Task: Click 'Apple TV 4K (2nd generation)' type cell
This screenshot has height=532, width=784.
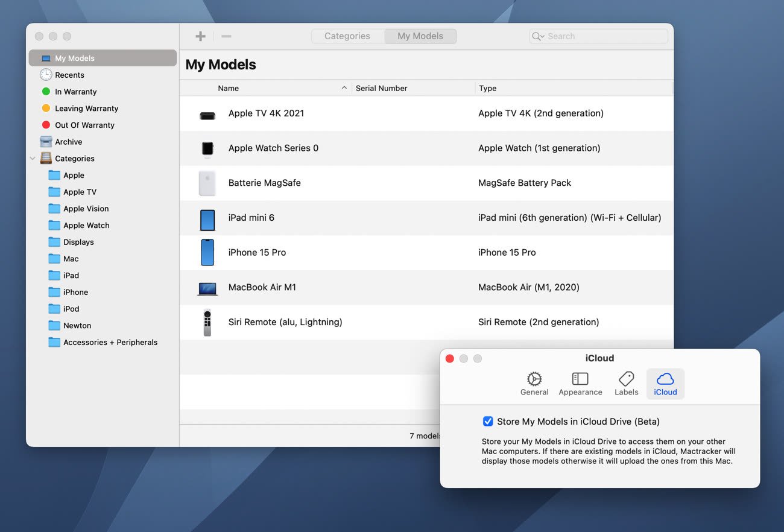Action: click(x=541, y=113)
